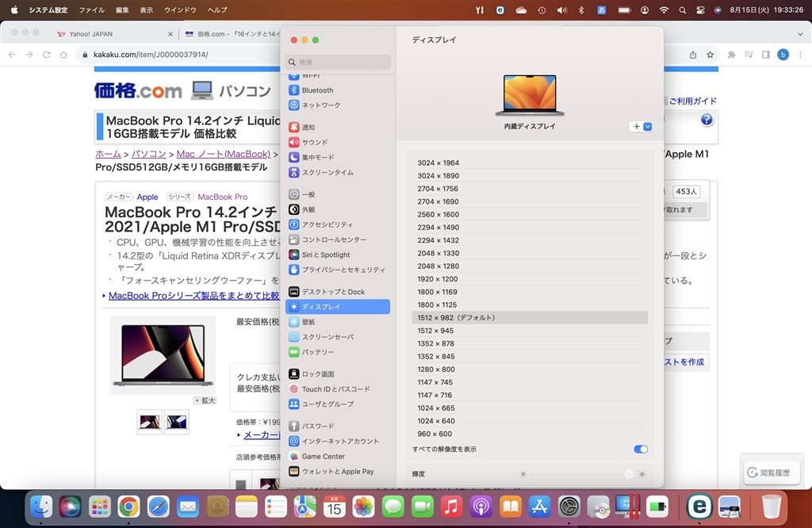The image size is (812, 528).
Task: Open the Wi-Fi status icon in the menu bar
Action: click(664, 10)
